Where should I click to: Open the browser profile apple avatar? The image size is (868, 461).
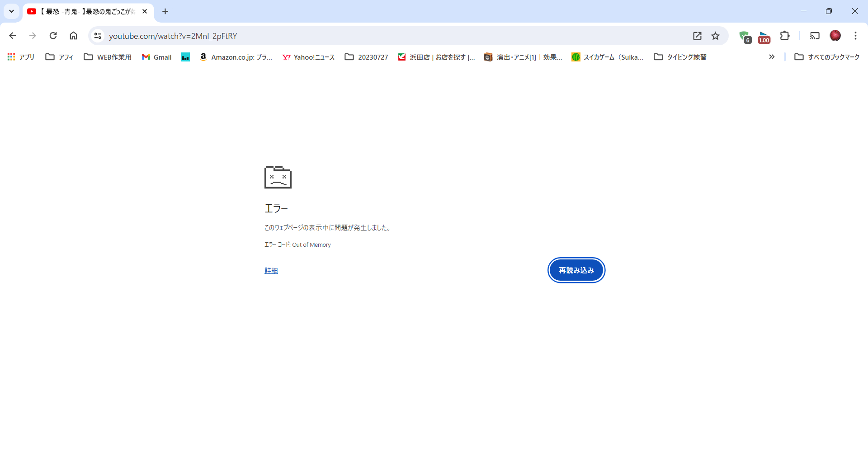[x=835, y=35]
